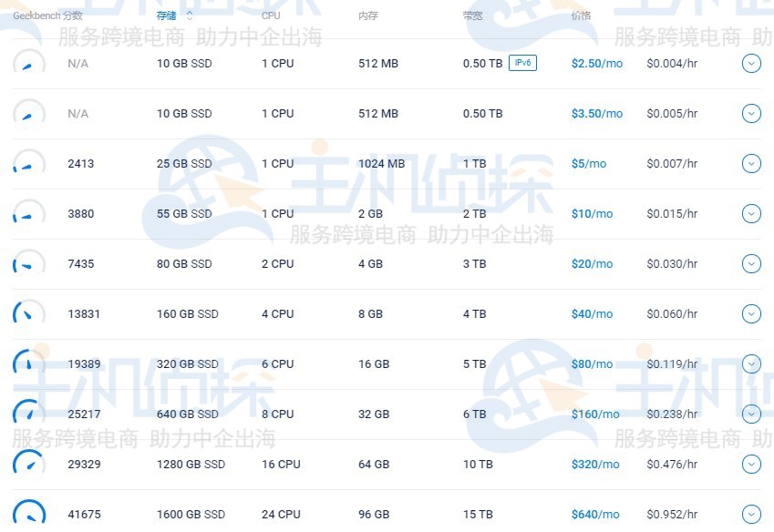This screenshot has height=532, width=774.
Task: Select the speedometer icon beside score 29329
Action: (29, 465)
